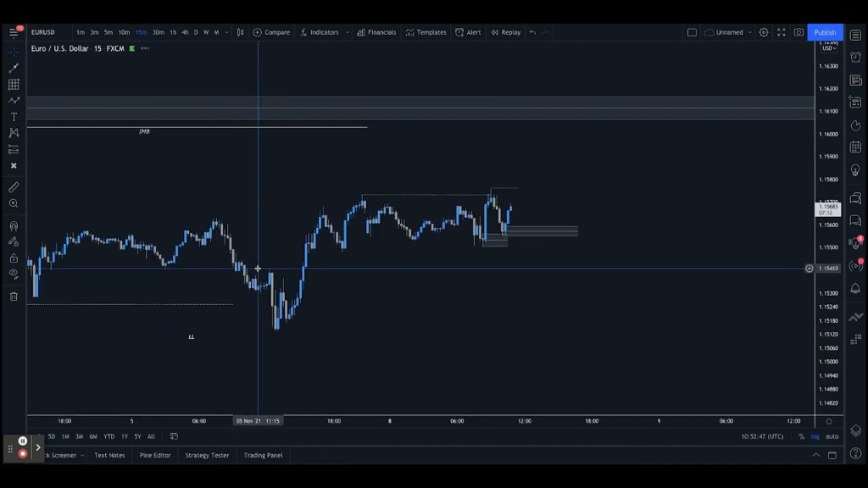Take a chart snapshot with camera icon

pyautogui.click(x=798, y=33)
